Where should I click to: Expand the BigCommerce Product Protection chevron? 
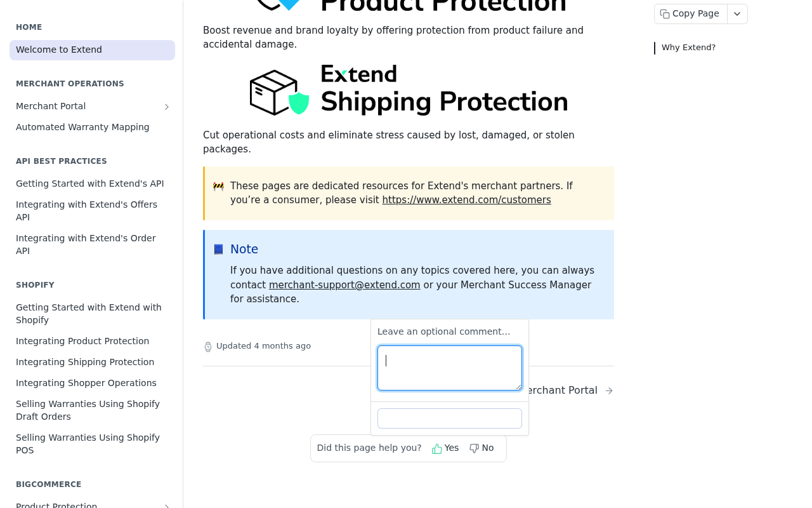[x=167, y=505]
